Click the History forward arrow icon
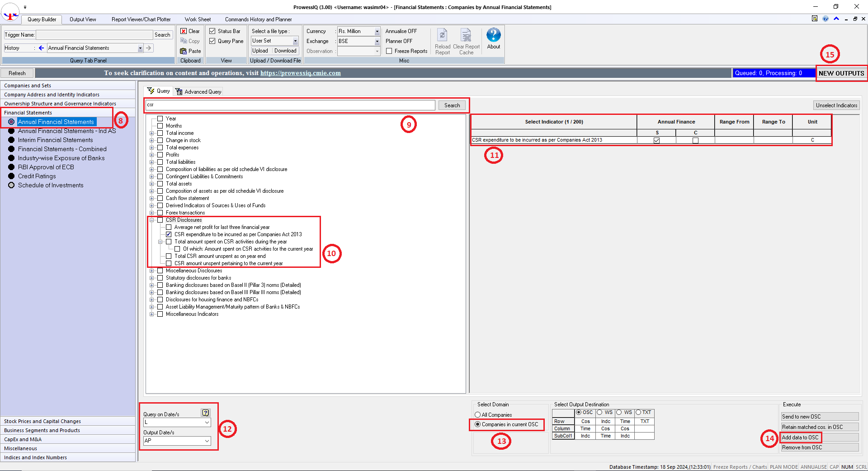868x471 pixels. pos(149,48)
